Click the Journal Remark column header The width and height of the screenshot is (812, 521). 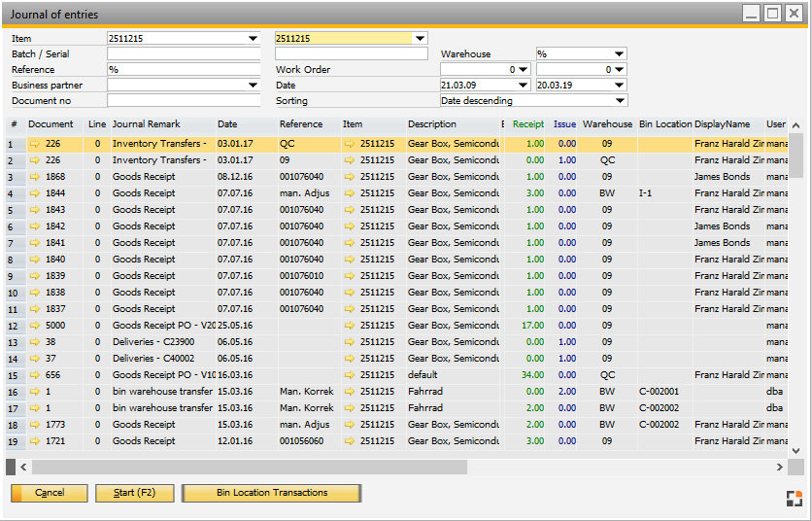(x=146, y=124)
